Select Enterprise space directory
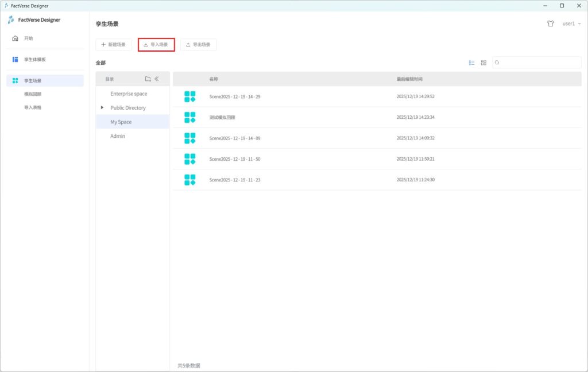 pos(129,94)
